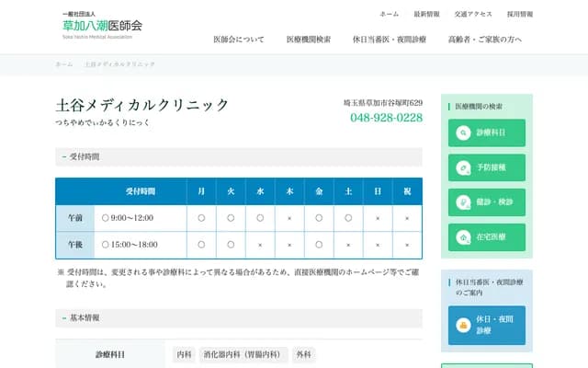Click the 水 column header
The image size is (588, 368).
click(260, 191)
